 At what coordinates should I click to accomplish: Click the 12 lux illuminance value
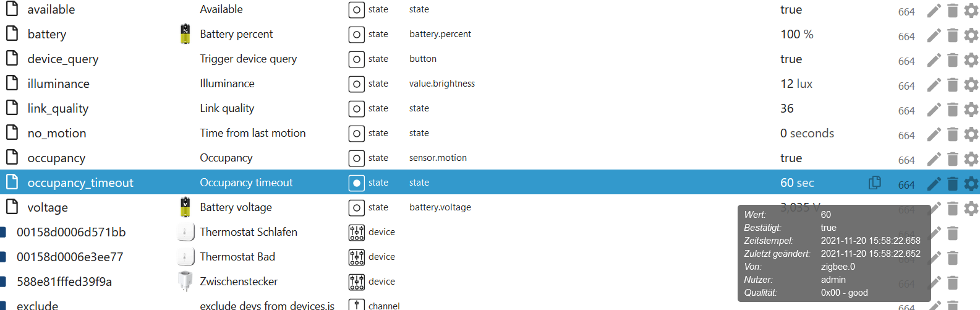point(796,84)
